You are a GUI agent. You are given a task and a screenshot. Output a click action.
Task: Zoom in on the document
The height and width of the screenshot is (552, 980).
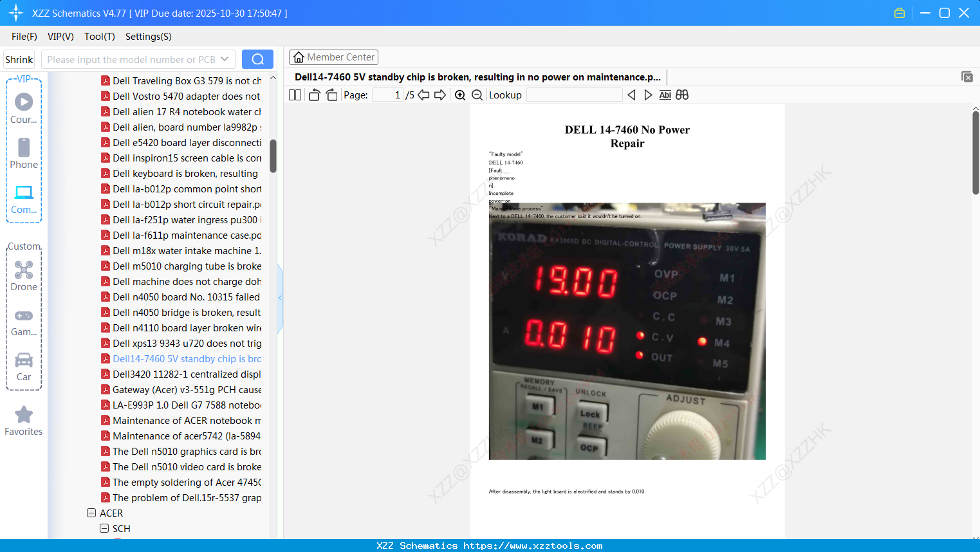click(460, 95)
